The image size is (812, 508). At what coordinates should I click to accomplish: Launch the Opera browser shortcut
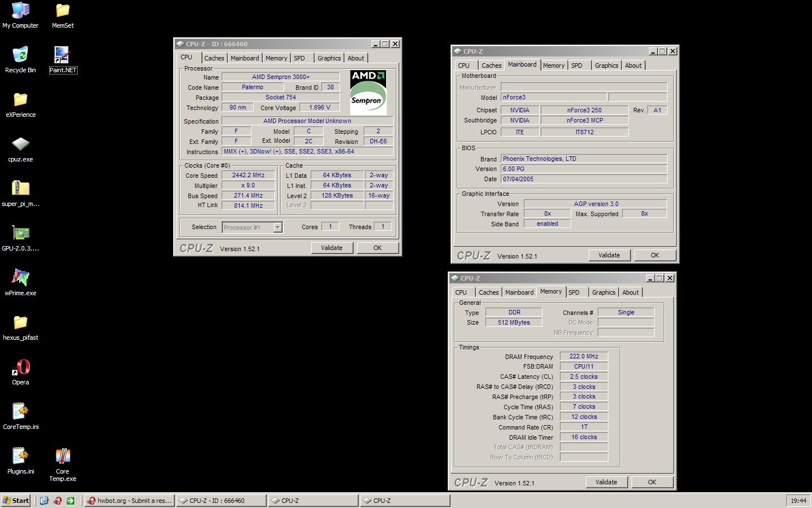20,367
